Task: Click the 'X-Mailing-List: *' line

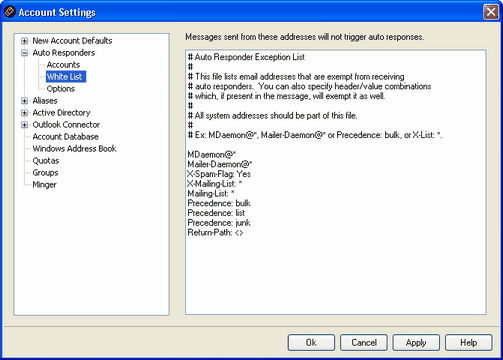Action: point(215,184)
